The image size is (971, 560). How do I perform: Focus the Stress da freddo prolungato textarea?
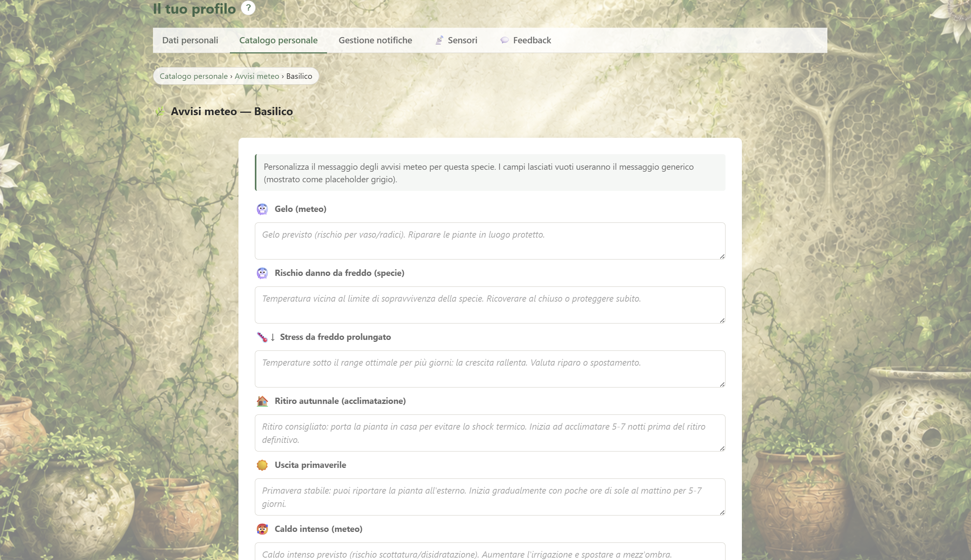click(490, 369)
